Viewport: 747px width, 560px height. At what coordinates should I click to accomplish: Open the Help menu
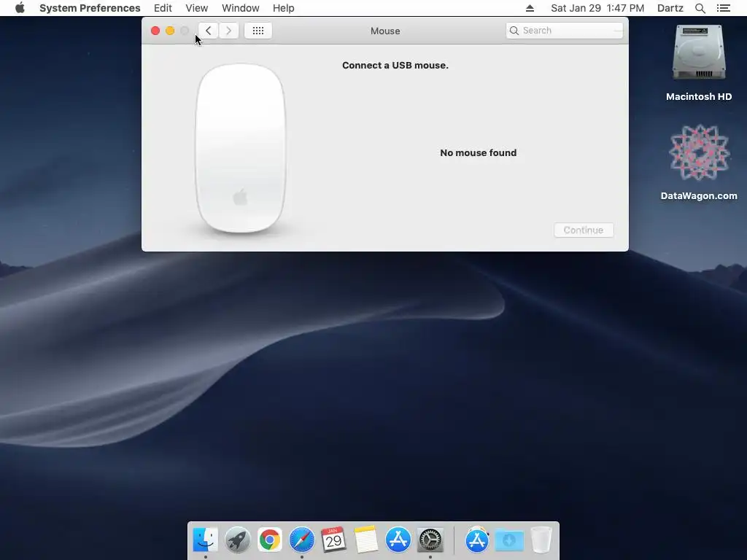(x=284, y=8)
